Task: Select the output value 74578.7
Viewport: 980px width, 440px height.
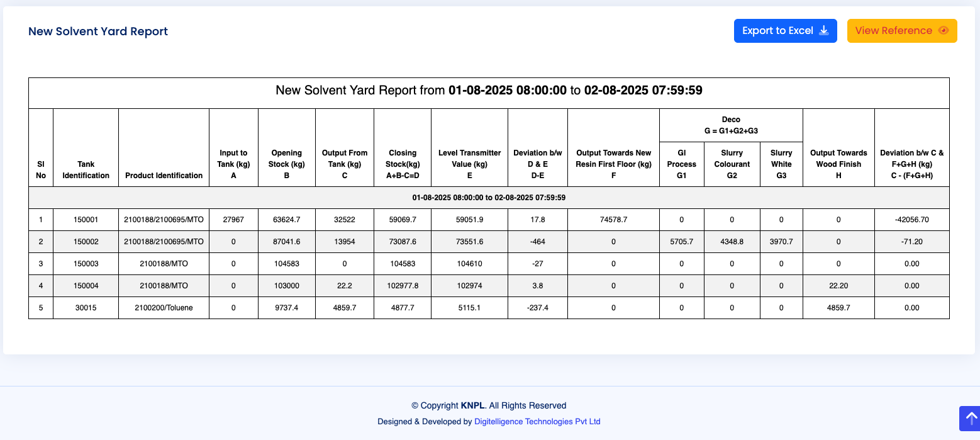Action: click(x=613, y=219)
